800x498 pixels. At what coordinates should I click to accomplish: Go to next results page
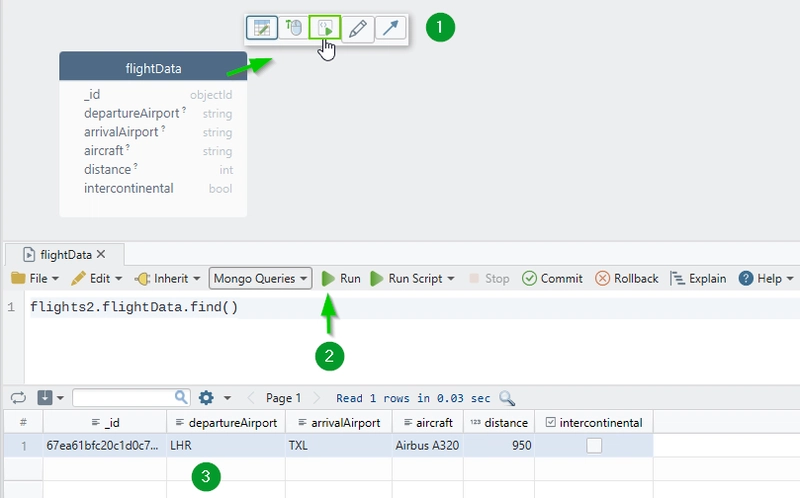pos(317,398)
